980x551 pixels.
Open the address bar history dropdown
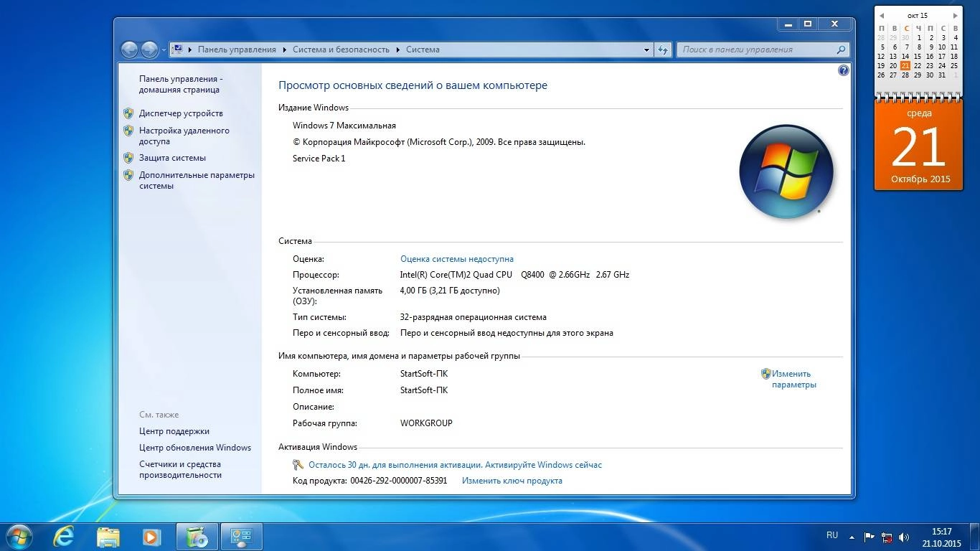click(x=646, y=50)
